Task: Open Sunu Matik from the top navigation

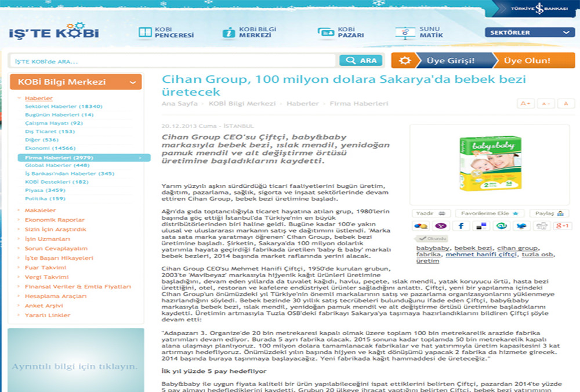Action: point(419,32)
